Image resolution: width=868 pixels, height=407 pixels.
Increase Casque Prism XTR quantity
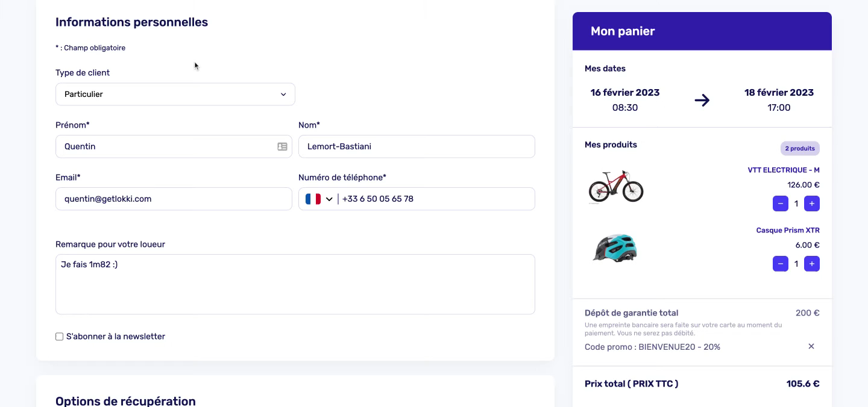[x=812, y=264]
